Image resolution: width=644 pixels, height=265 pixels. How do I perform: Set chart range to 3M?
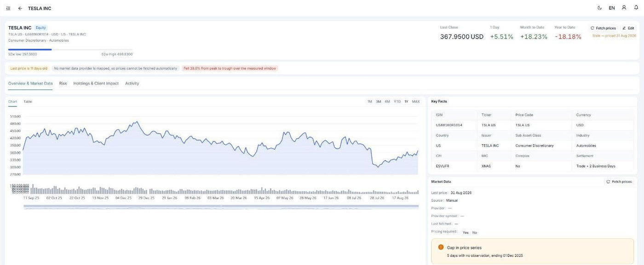[379, 101]
